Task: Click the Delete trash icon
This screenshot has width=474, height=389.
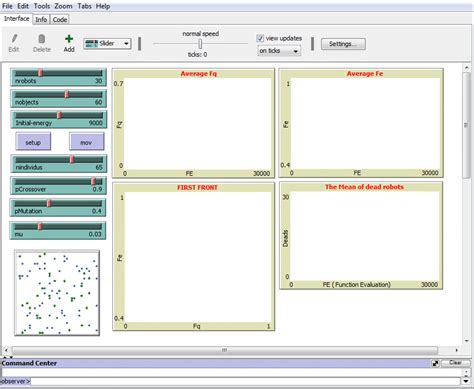Action: coord(42,39)
